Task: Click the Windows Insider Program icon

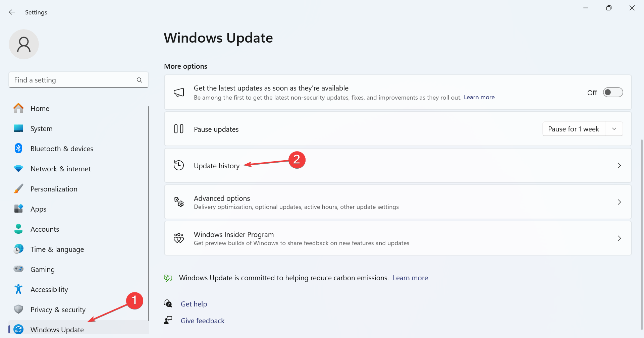Action: pyautogui.click(x=179, y=238)
